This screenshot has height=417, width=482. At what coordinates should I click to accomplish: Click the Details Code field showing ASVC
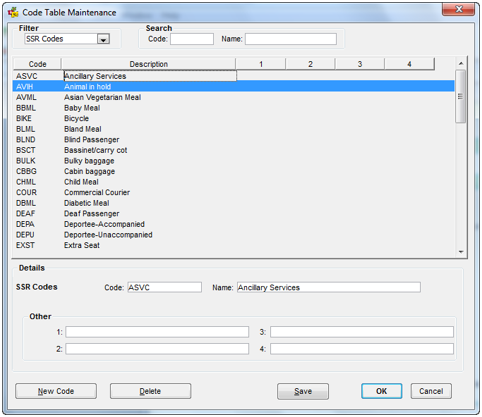pyautogui.click(x=165, y=287)
